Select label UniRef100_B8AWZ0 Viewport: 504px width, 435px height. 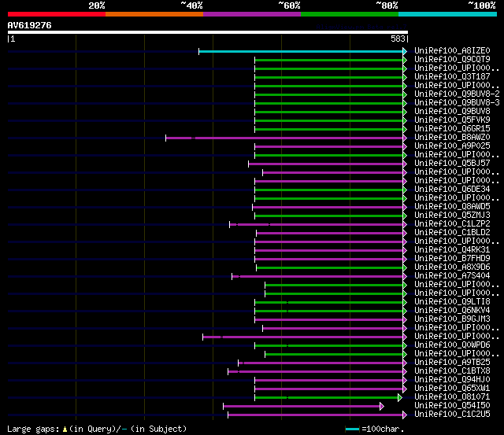[x=452, y=138]
